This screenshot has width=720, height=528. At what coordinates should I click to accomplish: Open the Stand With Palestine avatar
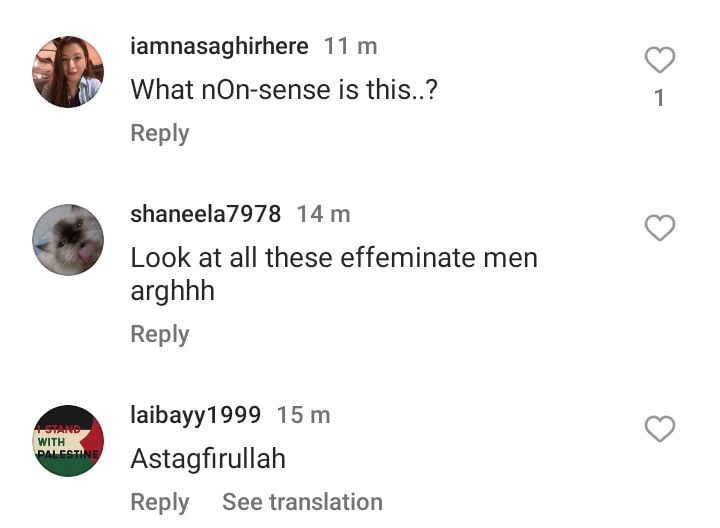(x=68, y=441)
